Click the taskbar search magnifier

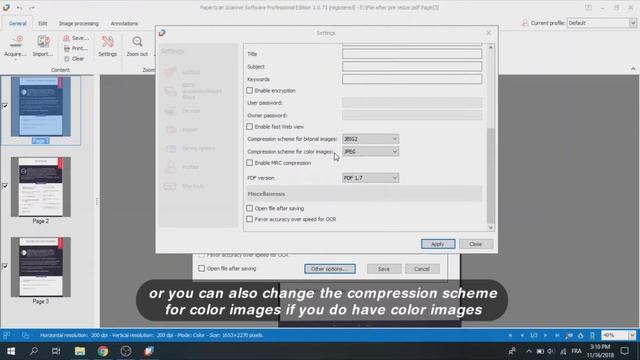click(x=34, y=351)
